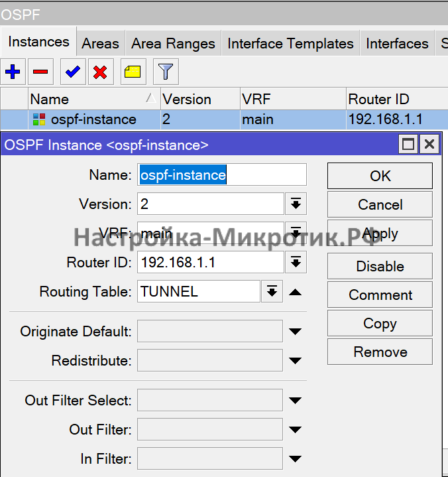
Task: Switch to the Interface Templates tab
Action: pos(290,44)
